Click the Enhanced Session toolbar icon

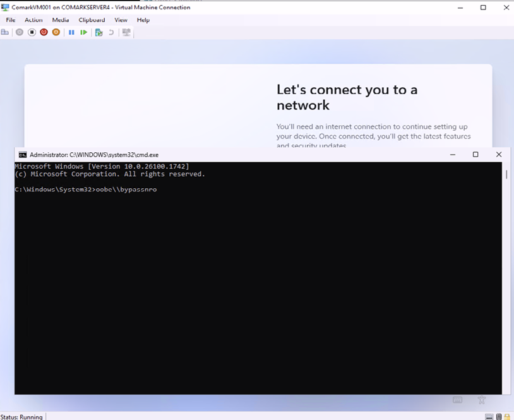[126, 32]
